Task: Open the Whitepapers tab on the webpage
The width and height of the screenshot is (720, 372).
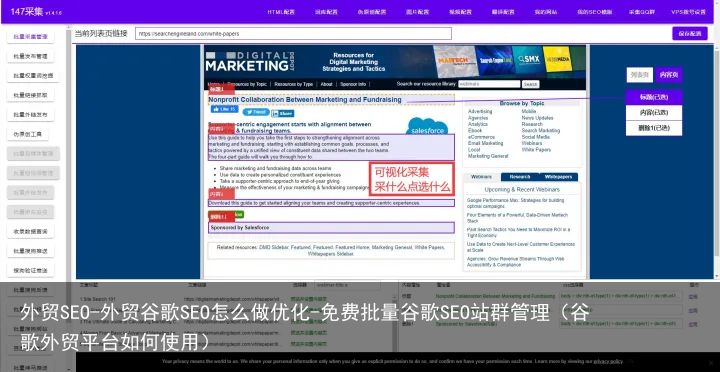Action: coord(559,177)
